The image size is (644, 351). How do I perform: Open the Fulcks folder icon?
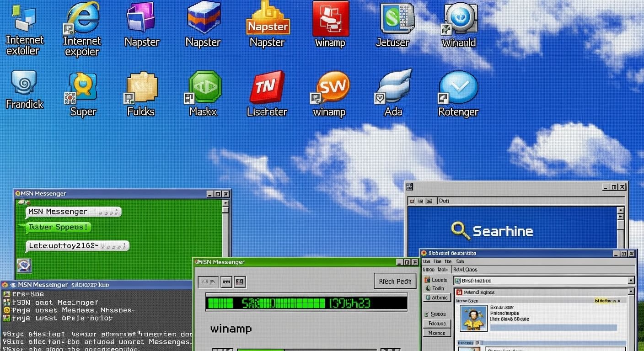pos(142,87)
